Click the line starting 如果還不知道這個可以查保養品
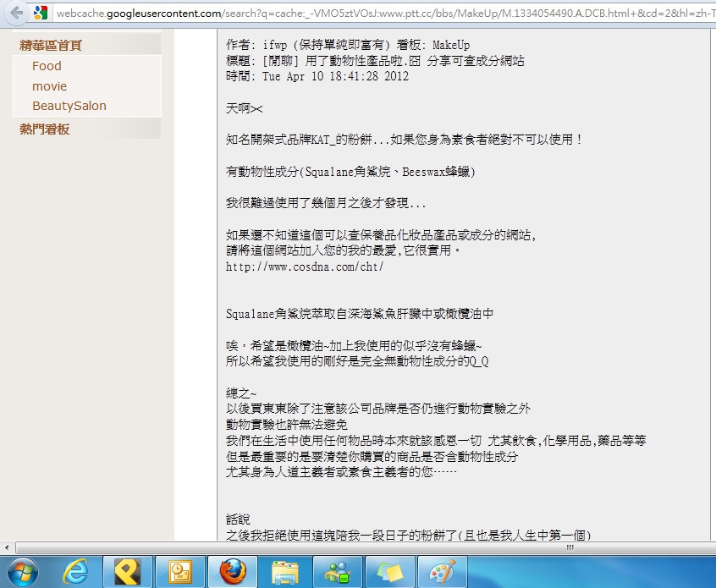The height and width of the screenshot is (588, 716). tap(382, 235)
